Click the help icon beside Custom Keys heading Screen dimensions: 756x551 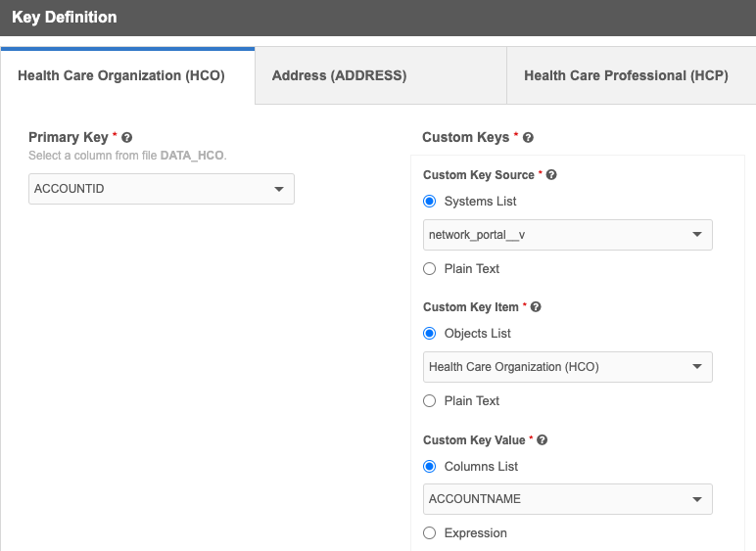pos(529,138)
